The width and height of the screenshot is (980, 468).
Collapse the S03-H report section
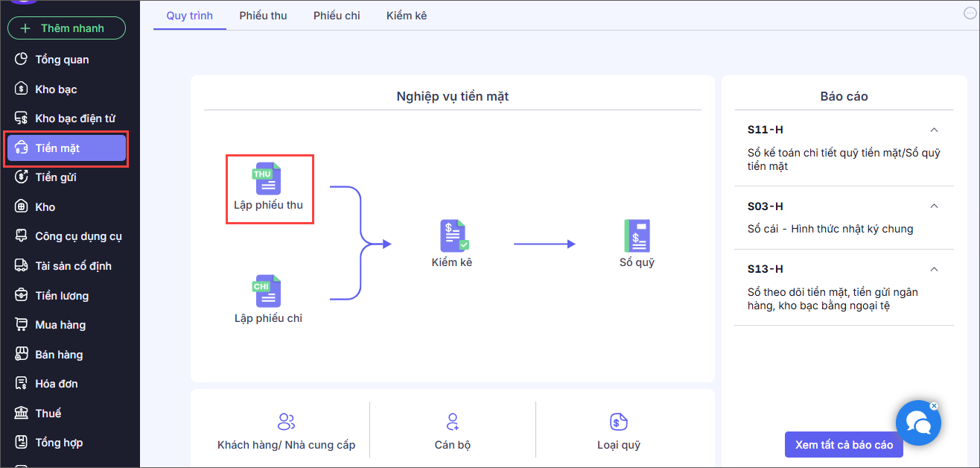tap(935, 206)
